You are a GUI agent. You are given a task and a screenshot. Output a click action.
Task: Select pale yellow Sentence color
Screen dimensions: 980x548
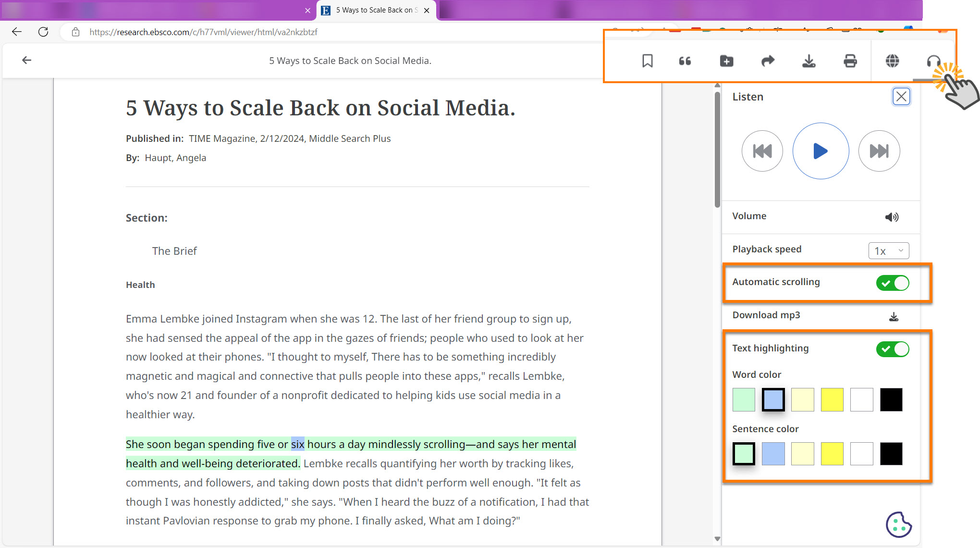(x=803, y=454)
